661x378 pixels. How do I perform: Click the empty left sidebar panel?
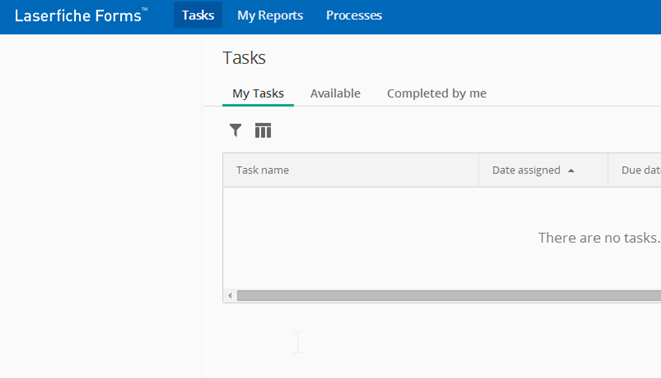[x=101, y=206]
